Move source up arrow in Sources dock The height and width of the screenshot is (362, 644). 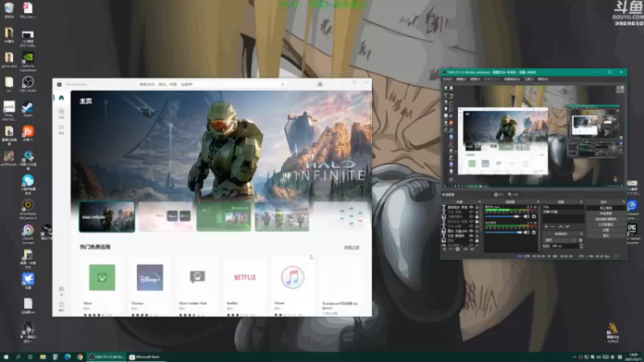465,249
